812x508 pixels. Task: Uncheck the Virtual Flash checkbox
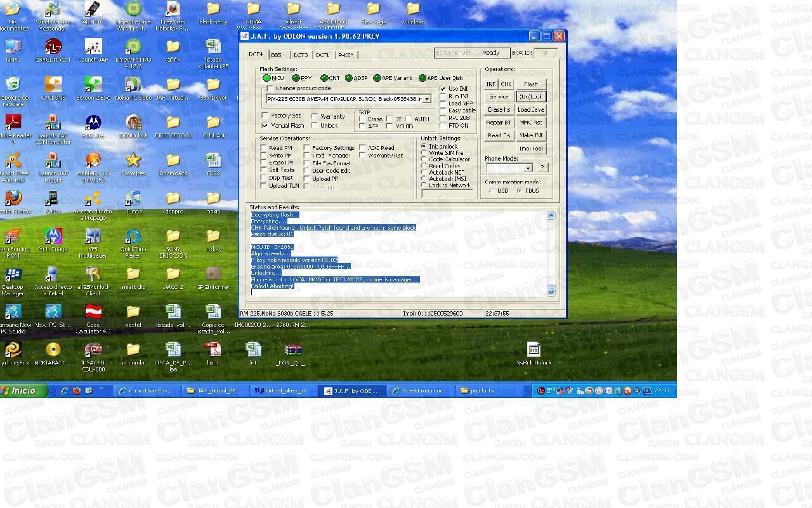click(266, 125)
